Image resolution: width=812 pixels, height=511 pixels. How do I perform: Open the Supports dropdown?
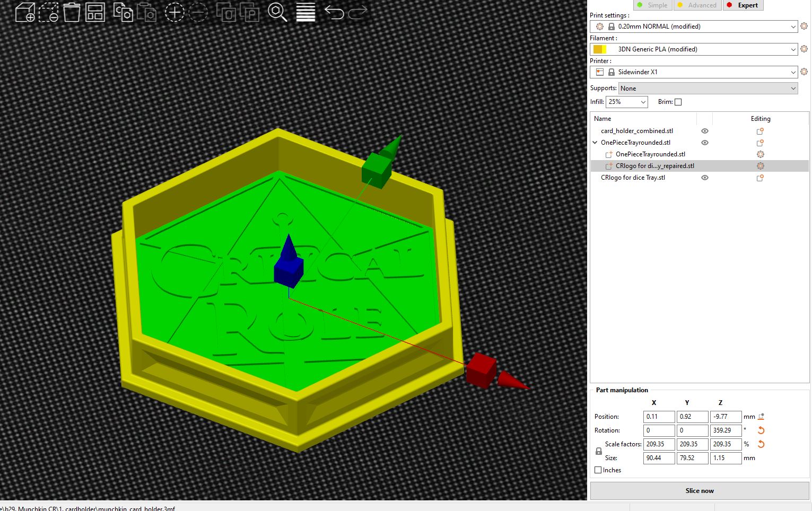pyautogui.click(x=708, y=89)
